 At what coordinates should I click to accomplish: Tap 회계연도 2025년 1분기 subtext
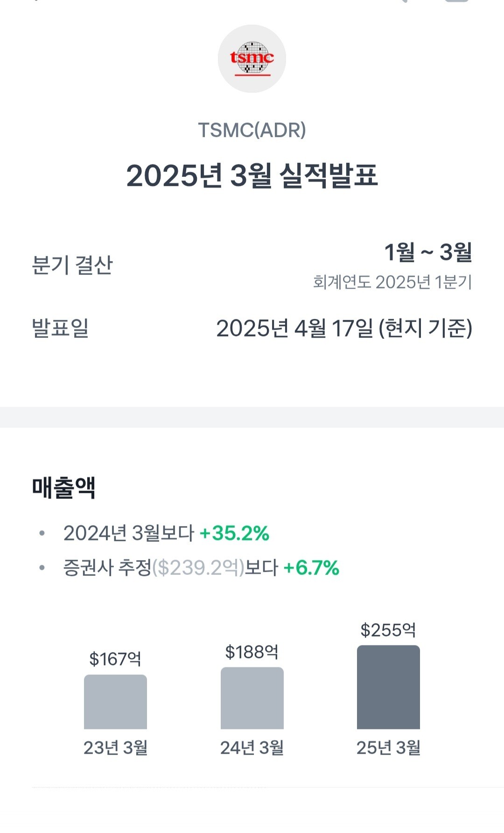[x=392, y=282]
